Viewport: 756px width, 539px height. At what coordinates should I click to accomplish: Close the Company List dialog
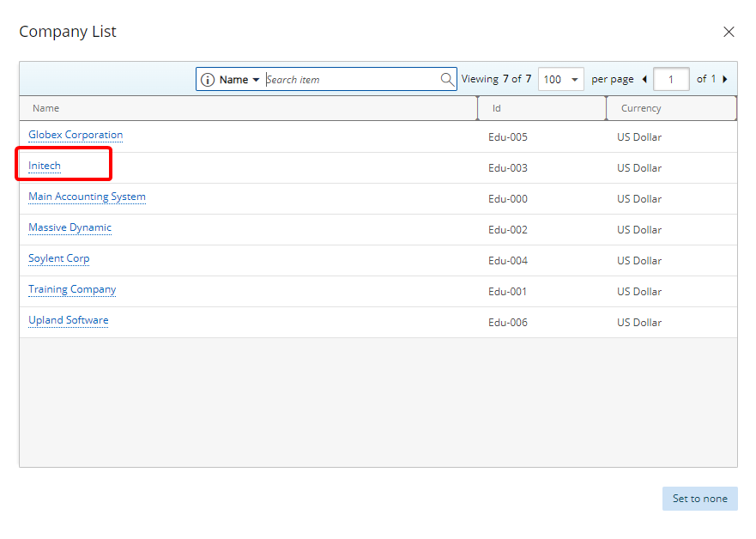click(x=729, y=32)
